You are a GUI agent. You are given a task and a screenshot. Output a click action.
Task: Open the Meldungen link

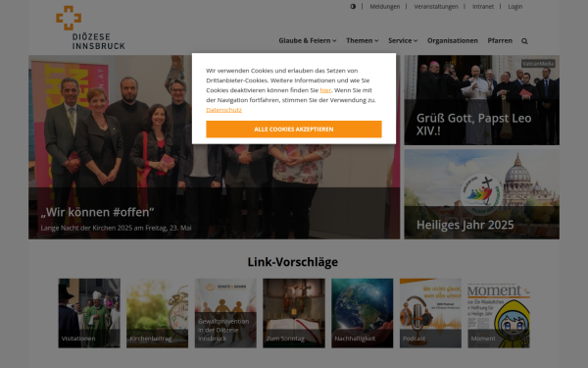click(385, 7)
